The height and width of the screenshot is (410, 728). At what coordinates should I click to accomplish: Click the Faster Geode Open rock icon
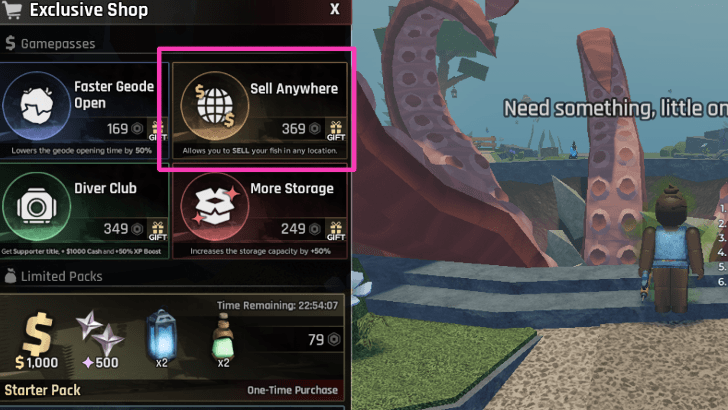click(x=36, y=105)
